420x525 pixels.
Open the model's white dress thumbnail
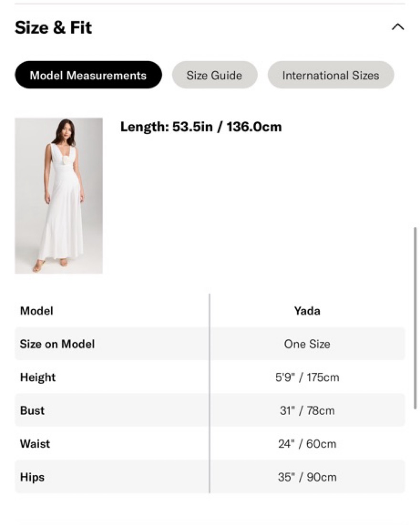pos(59,195)
